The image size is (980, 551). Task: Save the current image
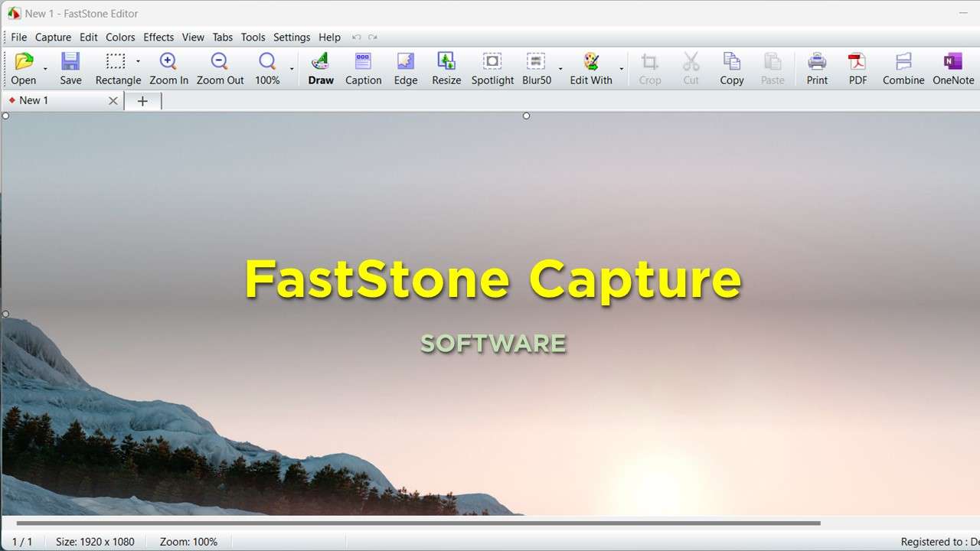70,68
